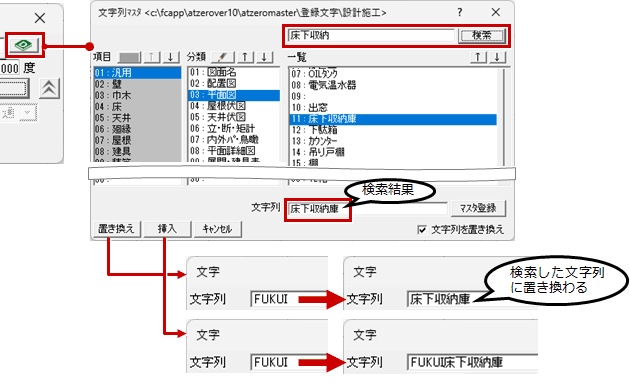
Task: Click the マスタ登録 button
Action: 478,208
